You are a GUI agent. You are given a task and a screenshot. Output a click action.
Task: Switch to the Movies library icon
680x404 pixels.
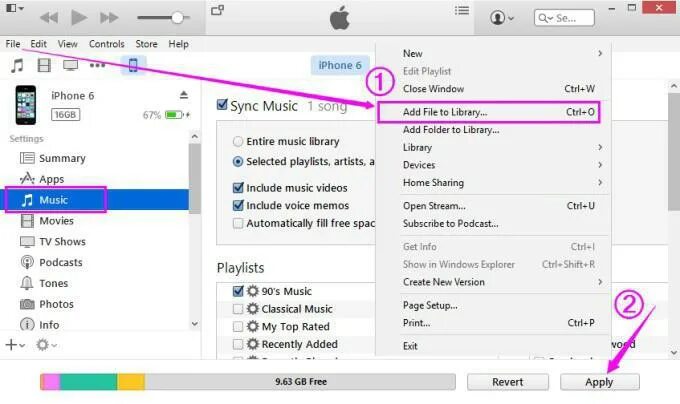(44, 65)
